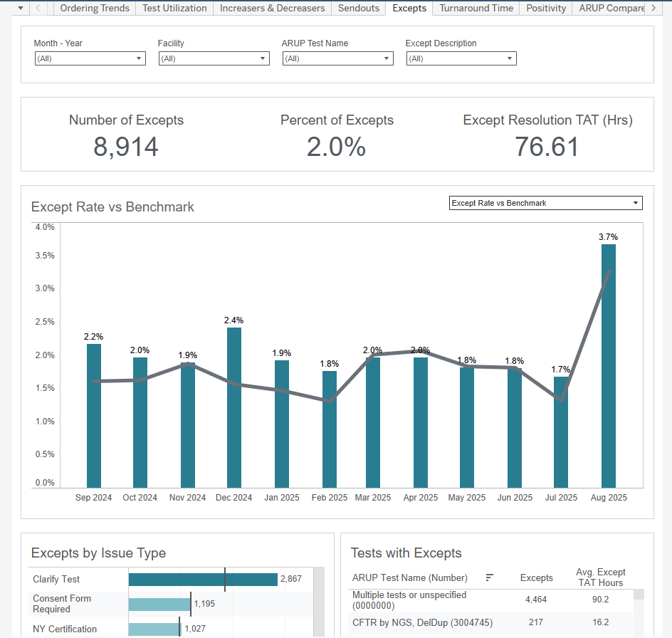Select the Aug 2025 bar in chart
This screenshot has width=672, height=638.
pos(609,365)
